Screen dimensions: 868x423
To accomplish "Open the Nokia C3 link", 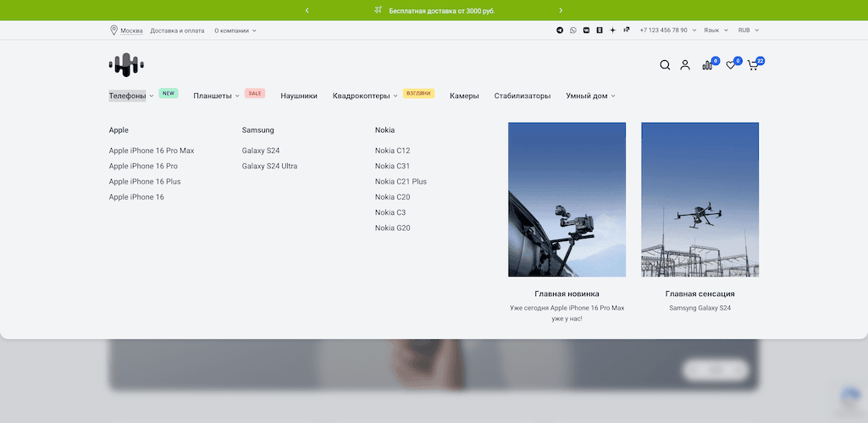I will pos(390,212).
